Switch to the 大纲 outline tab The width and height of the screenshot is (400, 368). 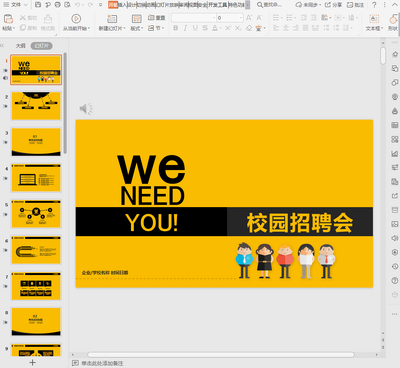pyautogui.click(x=20, y=46)
